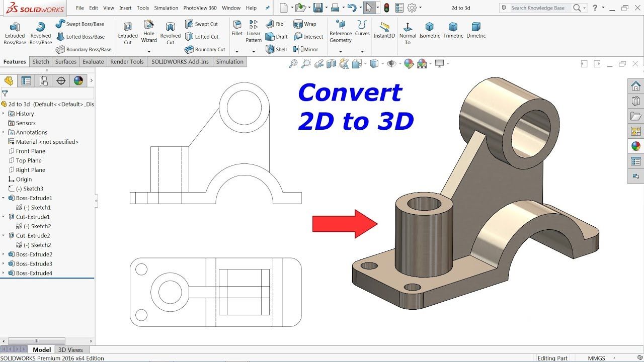This screenshot has width=644, height=362.
Task: Open the Hole Wizard
Action: [149, 31]
